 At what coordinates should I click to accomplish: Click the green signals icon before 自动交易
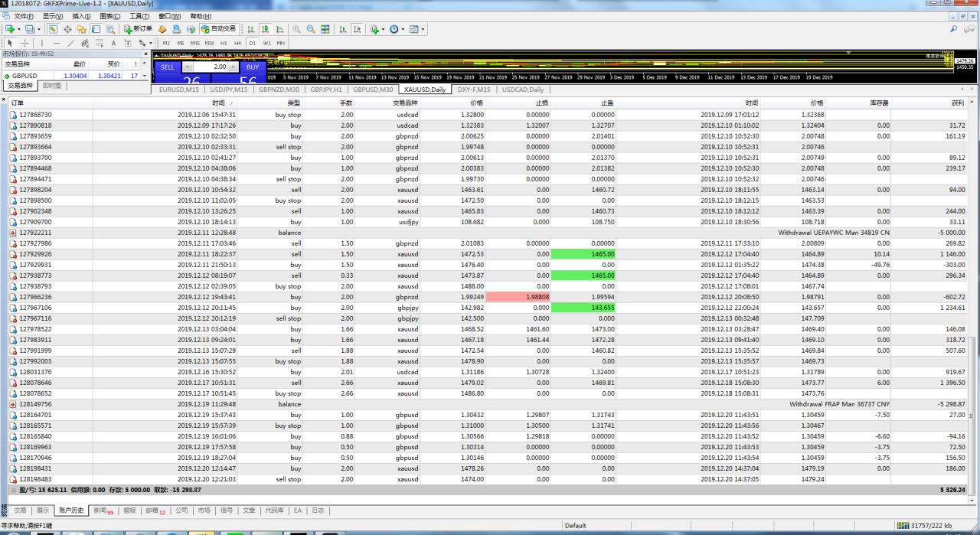(x=191, y=29)
